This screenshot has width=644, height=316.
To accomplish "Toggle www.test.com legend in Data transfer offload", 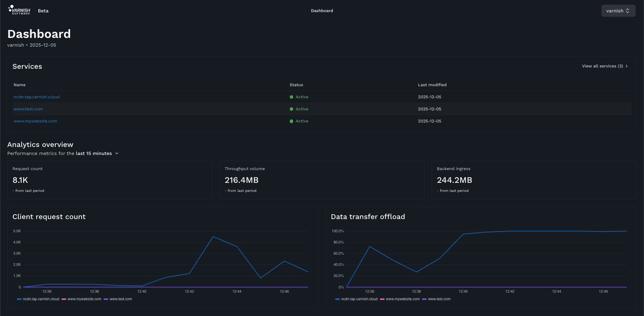I will tap(436, 299).
